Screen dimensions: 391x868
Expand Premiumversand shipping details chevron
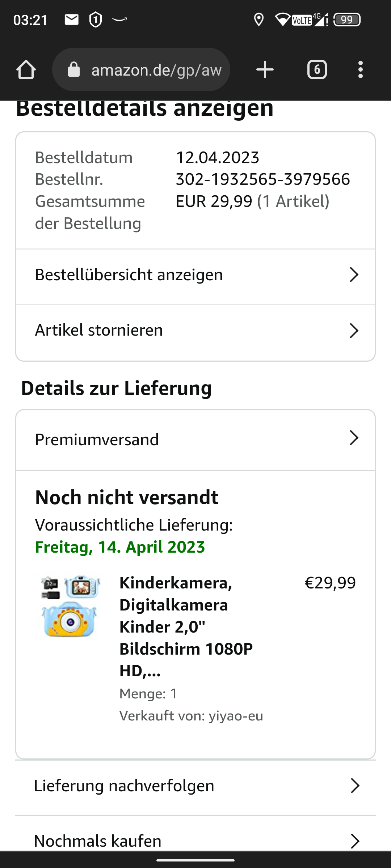354,438
